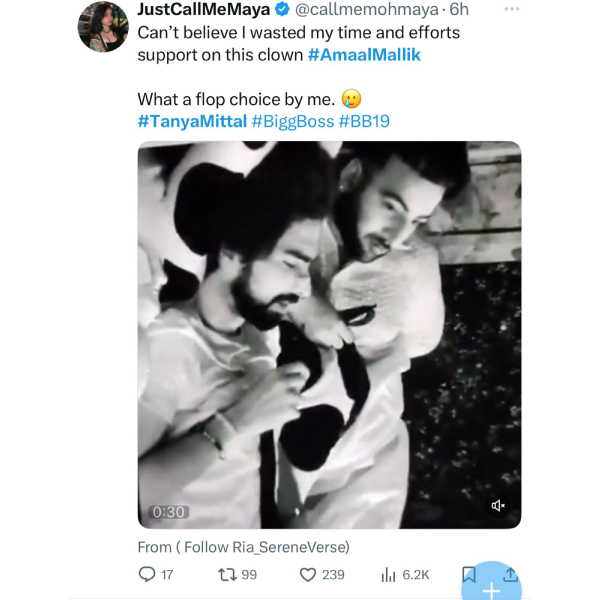The image size is (600, 600).
Task: Click the blue verified badge
Action: click(x=283, y=10)
